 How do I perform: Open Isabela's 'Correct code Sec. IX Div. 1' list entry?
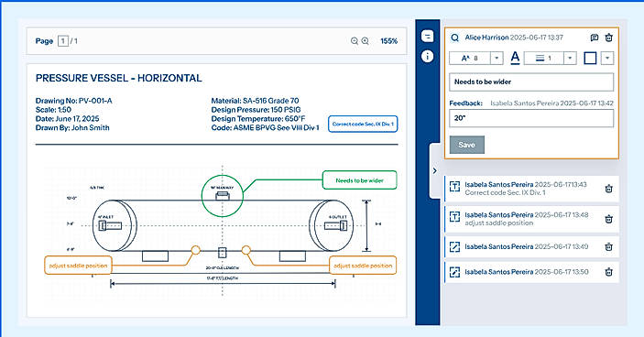click(531, 189)
